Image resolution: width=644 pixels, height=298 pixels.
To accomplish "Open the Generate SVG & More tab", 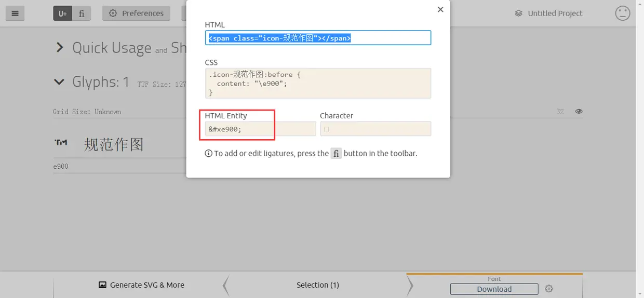I will pos(141,285).
